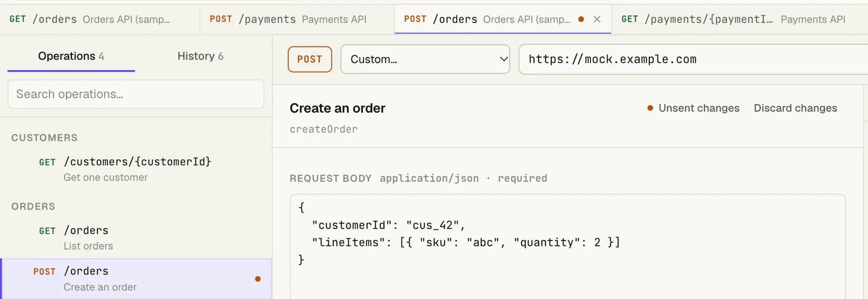Click the orange dot in POST /orders sidebar row

[258, 279]
